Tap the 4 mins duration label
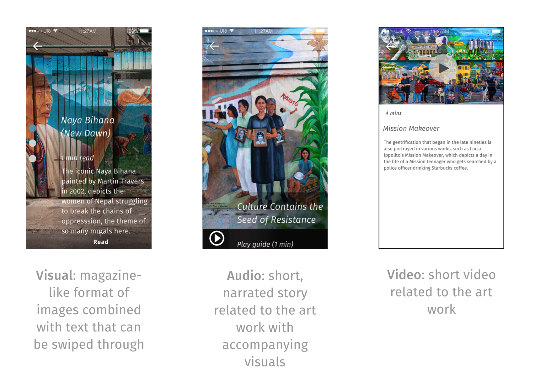 [394, 113]
